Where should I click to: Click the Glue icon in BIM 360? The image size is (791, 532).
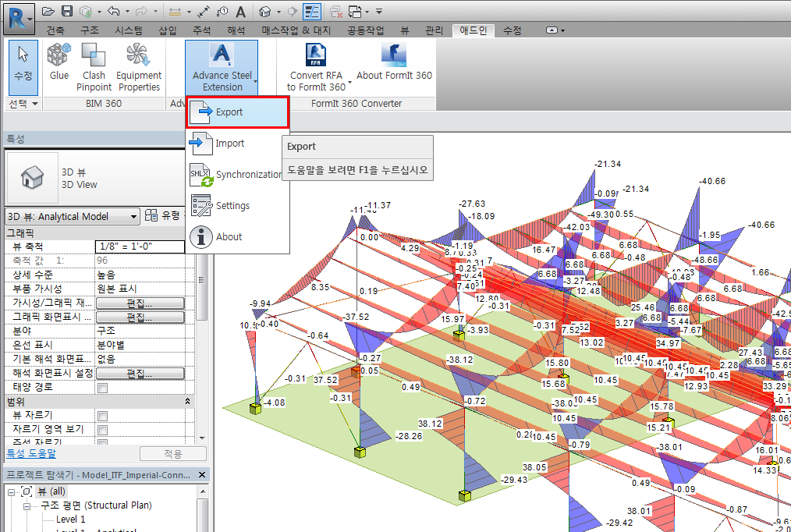tap(59, 62)
